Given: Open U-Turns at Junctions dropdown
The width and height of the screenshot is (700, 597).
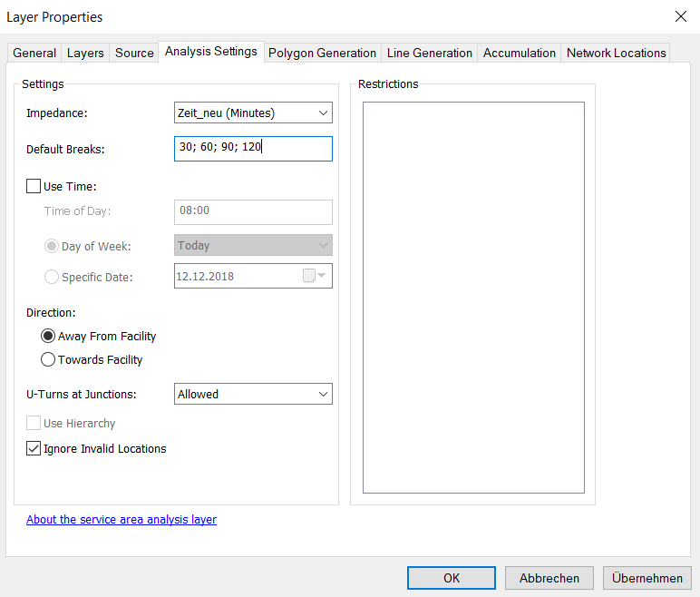Looking at the screenshot, I should coord(253,394).
